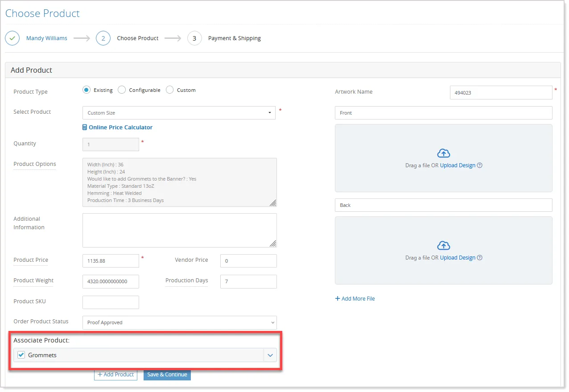
Task: Go to Mandy Williams customer step
Action: [x=47, y=38]
